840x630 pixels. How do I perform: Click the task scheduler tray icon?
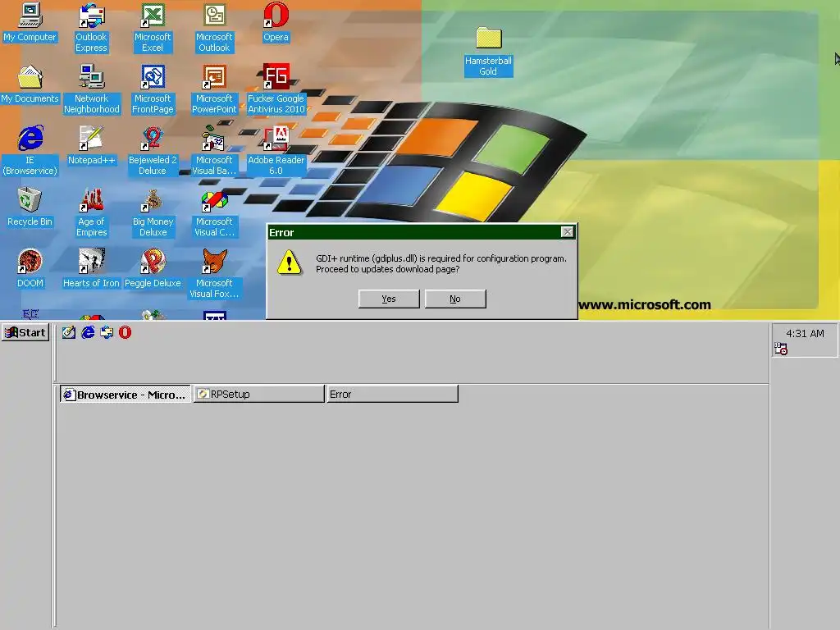[781, 349]
